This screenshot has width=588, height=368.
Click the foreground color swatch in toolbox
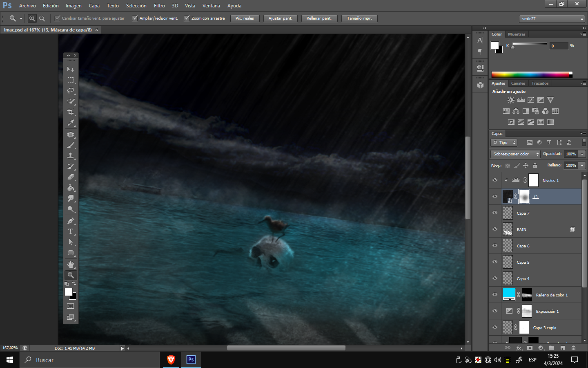(x=68, y=292)
